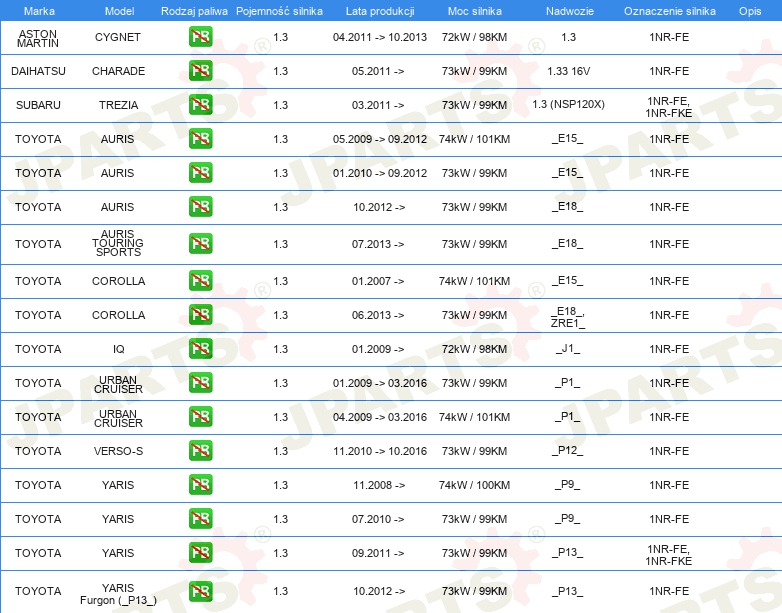Click the 07.2013 -> production date
782x613 pixels.
(x=378, y=244)
